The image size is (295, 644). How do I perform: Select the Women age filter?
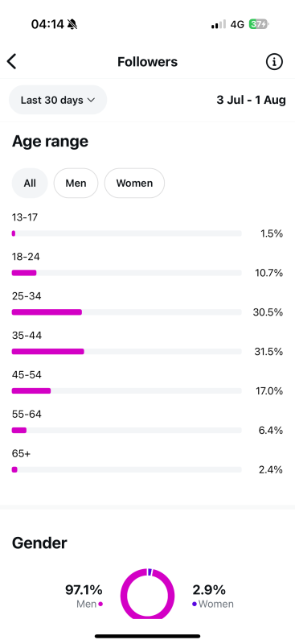tap(134, 184)
